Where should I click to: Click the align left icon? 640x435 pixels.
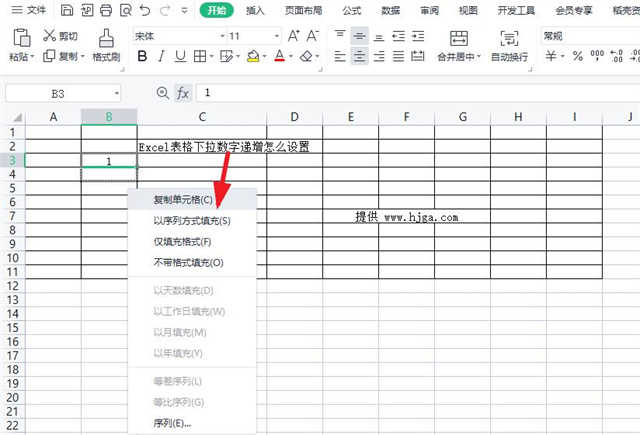pyautogui.click(x=340, y=56)
